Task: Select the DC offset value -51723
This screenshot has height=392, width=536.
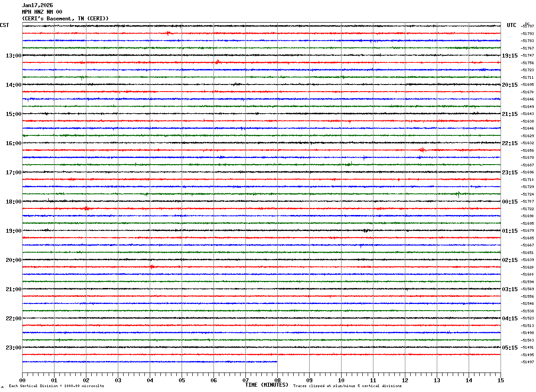Action: [528, 70]
